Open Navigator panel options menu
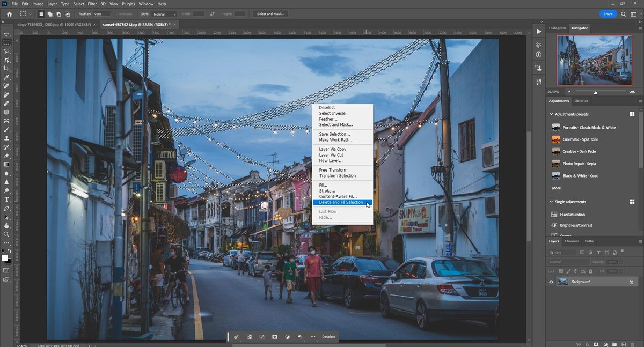 (x=640, y=28)
